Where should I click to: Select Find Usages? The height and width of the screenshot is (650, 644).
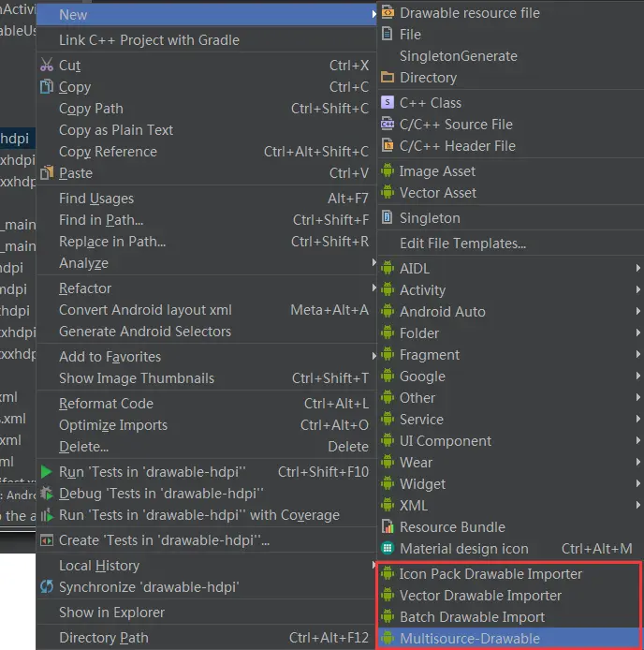206,199
